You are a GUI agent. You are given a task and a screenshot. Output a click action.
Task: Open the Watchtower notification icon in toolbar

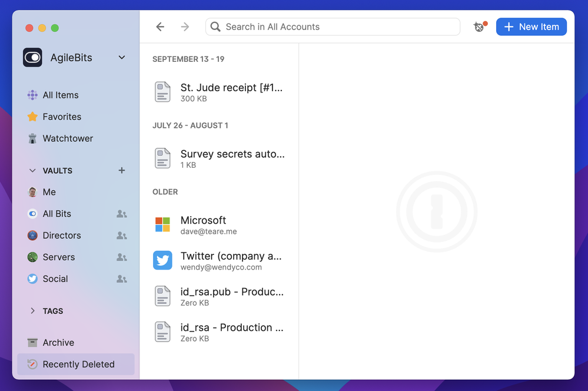[479, 26]
